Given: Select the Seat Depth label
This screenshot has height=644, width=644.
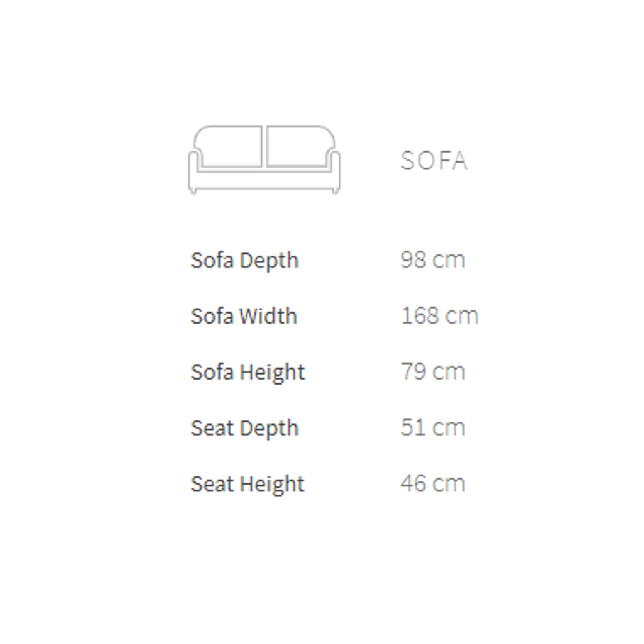Looking at the screenshot, I should point(245,428).
